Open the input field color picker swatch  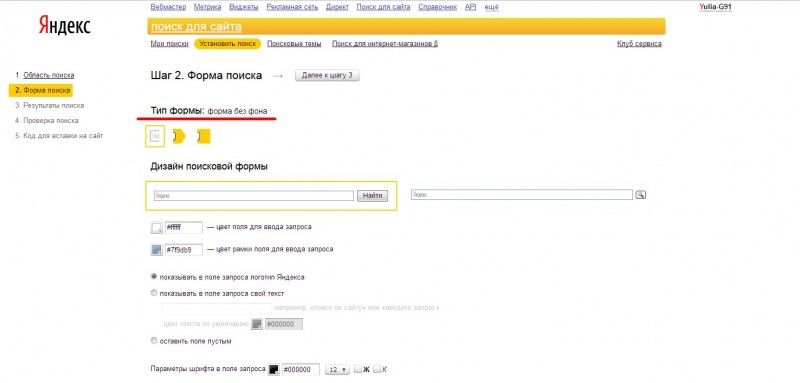(156, 227)
